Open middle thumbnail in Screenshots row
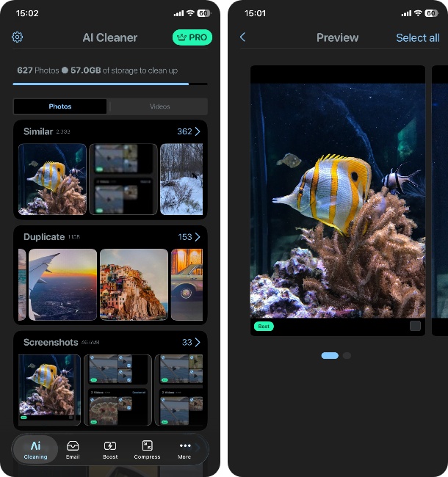This screenshot has height=477, width=448. click(118, 390)
